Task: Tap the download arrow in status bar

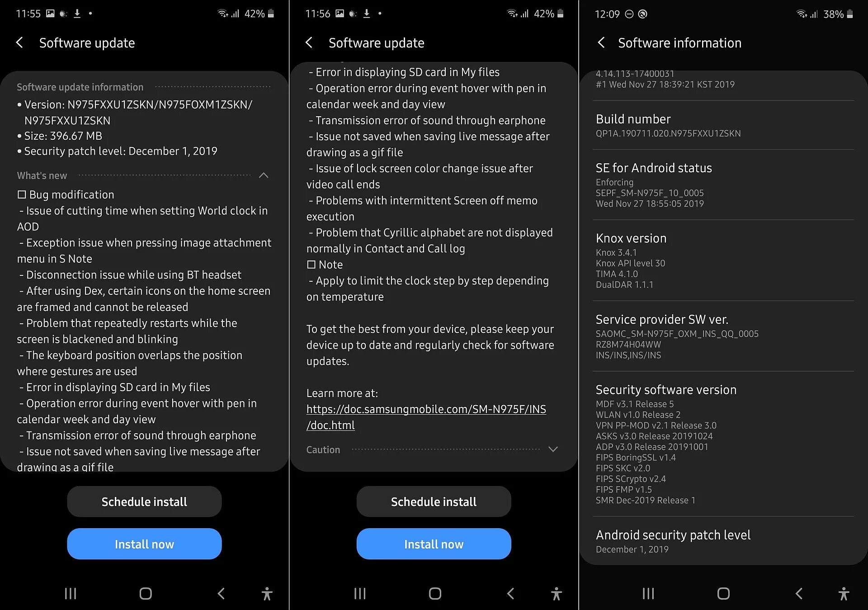Action: click(78, 10)
